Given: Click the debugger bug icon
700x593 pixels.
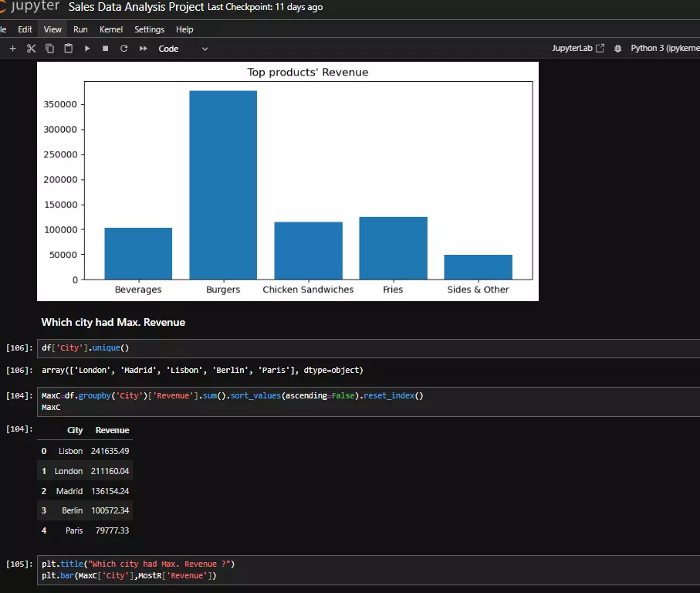Looking at the screenshot, I should tap(617, 49).
